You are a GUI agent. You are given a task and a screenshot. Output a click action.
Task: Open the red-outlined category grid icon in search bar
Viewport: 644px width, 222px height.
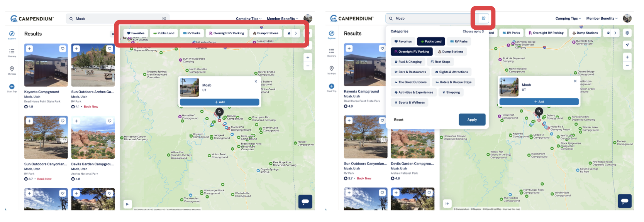[x=483, y=18]
